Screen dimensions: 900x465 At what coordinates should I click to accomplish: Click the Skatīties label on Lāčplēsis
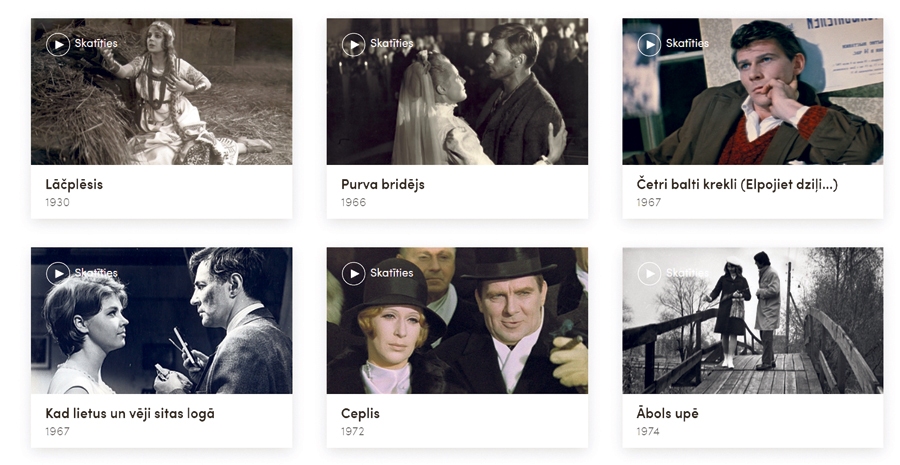click(96, 44)
